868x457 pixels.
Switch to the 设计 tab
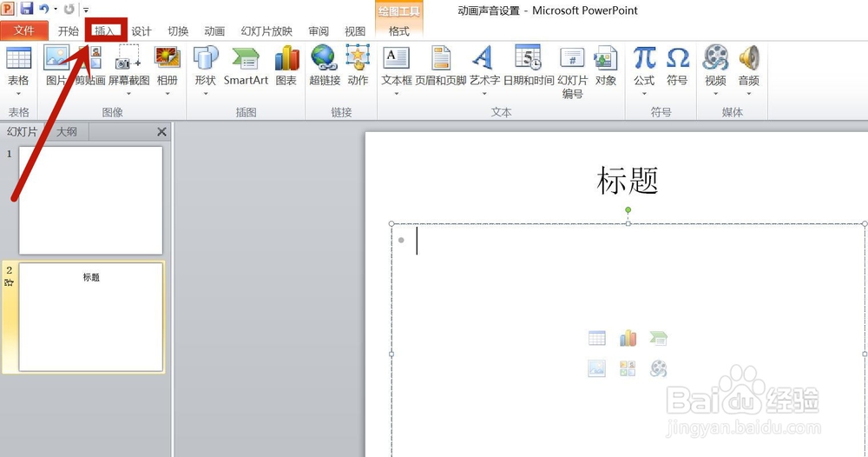point(141,31)
